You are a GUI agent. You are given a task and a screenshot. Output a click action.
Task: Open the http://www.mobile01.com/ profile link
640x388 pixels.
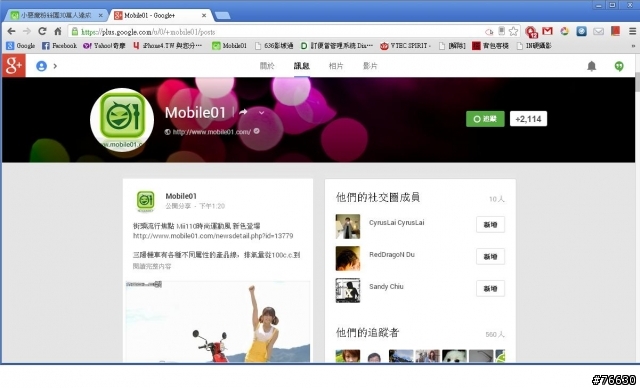point(211,132)
